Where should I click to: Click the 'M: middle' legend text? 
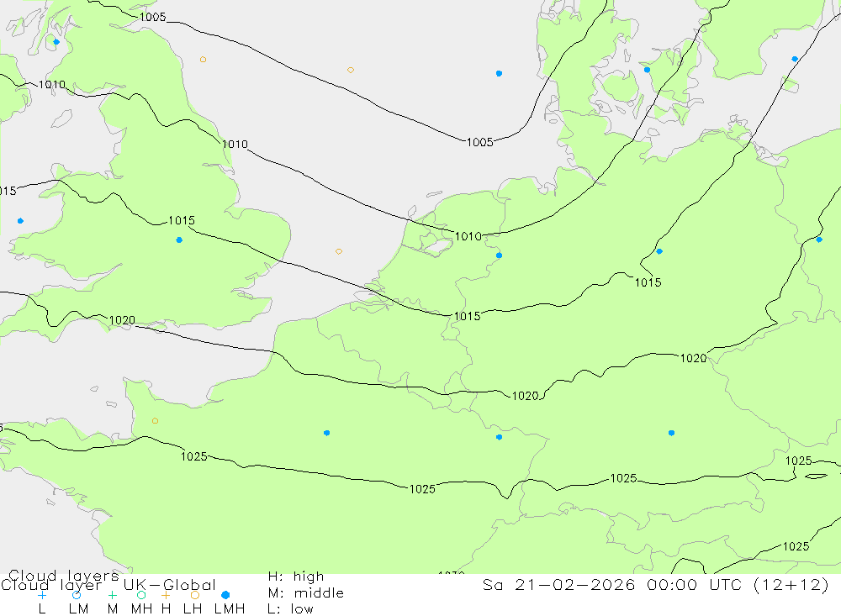point(306,593)
